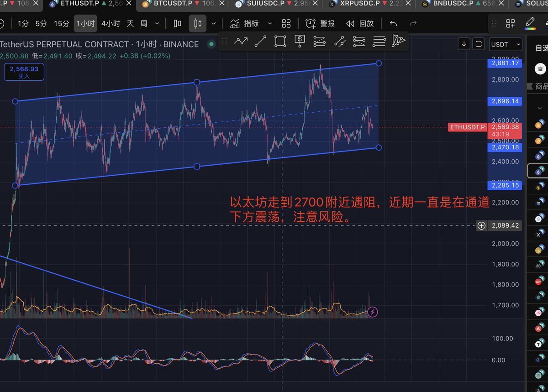Viewport: 548px width, 392px height.
Task: Select the horizontal lines tool
Action: [x=379, y=41]
